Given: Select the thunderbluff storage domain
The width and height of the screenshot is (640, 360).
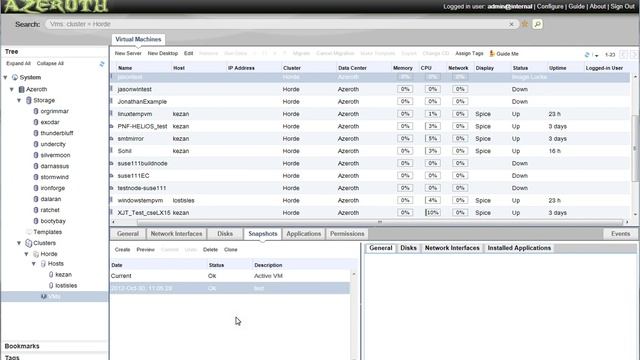Looking at the screenshot, I should (x=57, y=133).
